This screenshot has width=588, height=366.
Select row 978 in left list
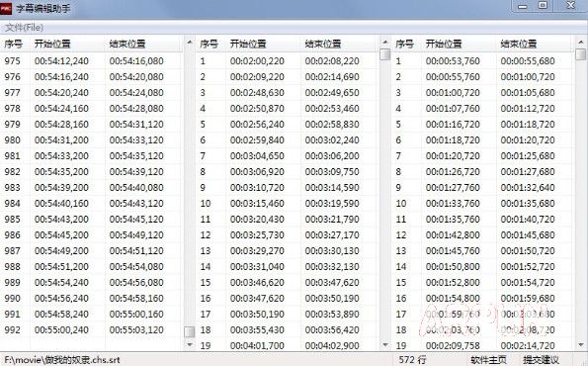pos(92,108)
